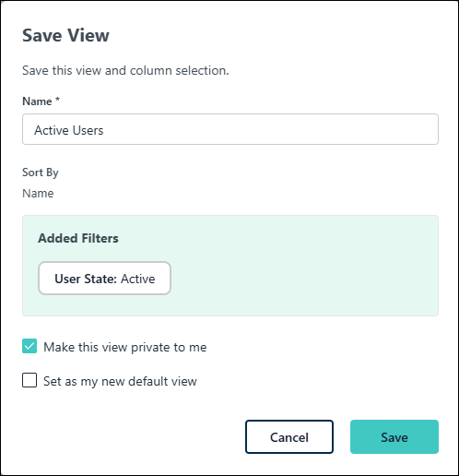Screen dimensions: 459x476
Task: Click the Save this view and column selection text
Action: tap(125, 70)
